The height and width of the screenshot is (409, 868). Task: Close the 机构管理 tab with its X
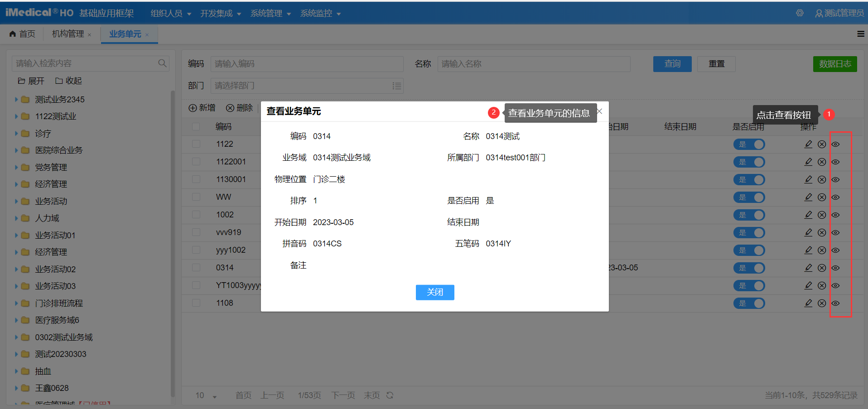point(89,35)
